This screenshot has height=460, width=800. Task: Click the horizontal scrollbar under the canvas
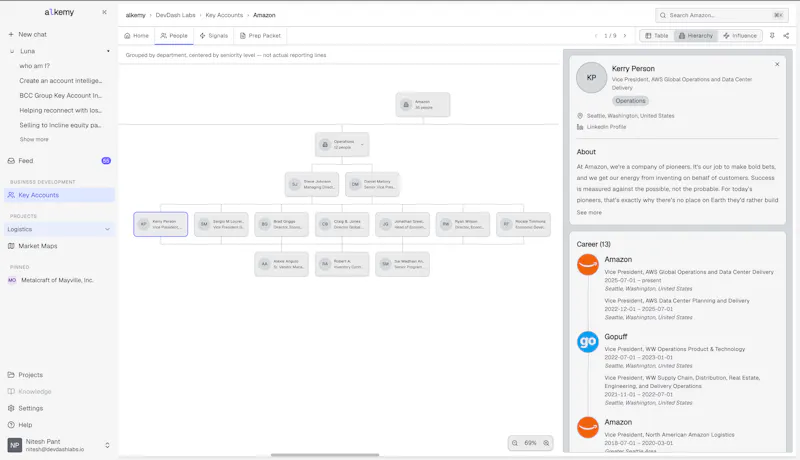(325, 455)
